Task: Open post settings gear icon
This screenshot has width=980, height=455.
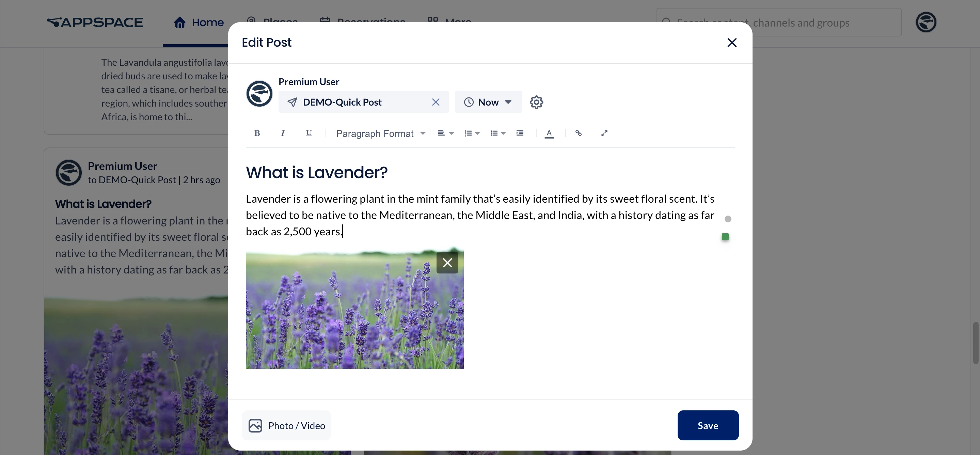Action: pyautogui.click(x=536, y=102)
